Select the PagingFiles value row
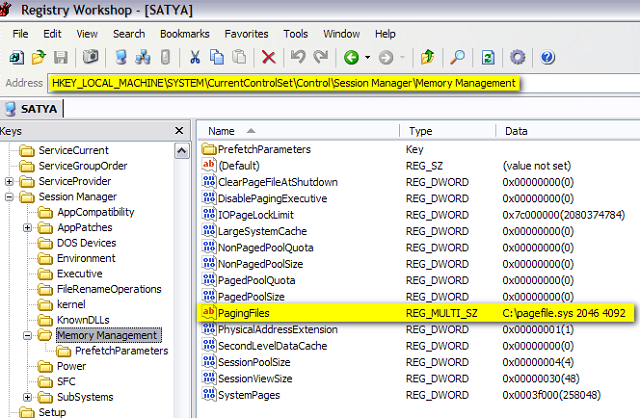 click(416, 313)
